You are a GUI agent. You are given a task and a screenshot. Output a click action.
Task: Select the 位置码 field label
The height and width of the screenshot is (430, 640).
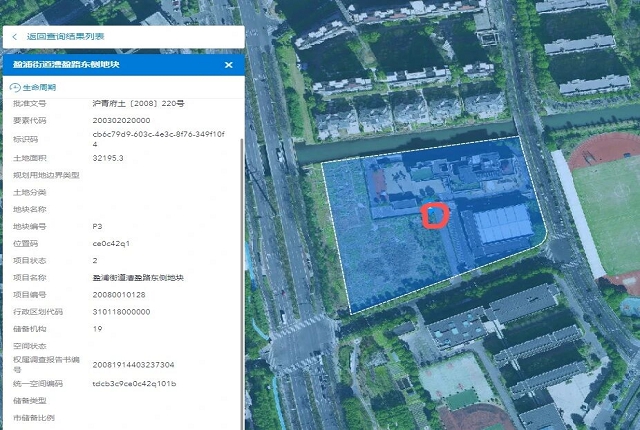tap(25, 244)
